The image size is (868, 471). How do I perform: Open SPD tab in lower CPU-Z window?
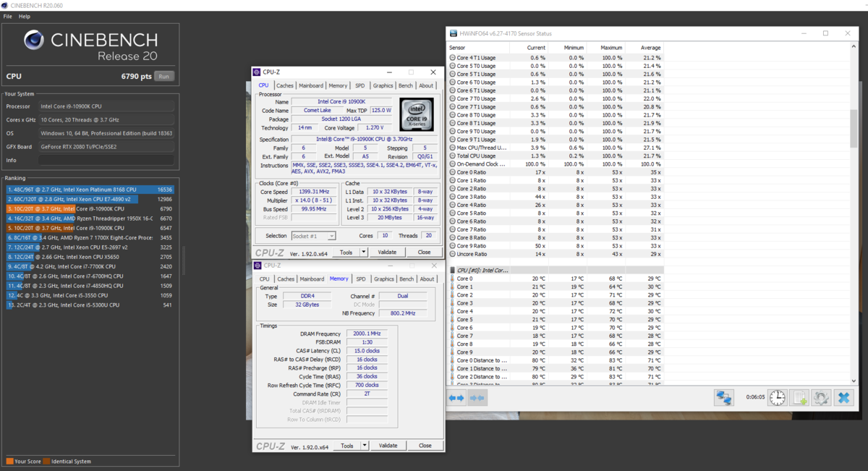tap(360, 279)
